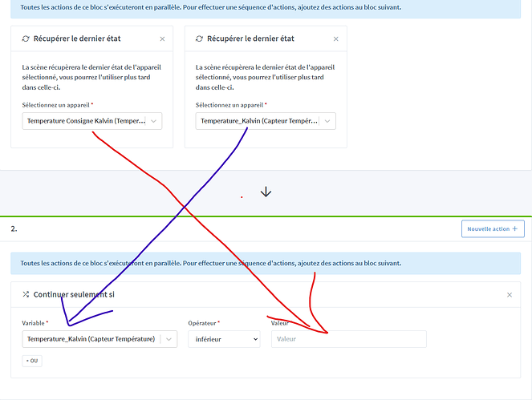Click the refresh icon on the second card title

click(x=200, y=38)
